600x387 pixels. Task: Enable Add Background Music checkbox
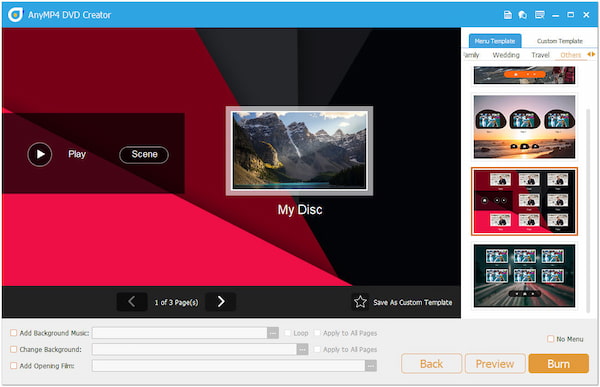click(13, 333)
